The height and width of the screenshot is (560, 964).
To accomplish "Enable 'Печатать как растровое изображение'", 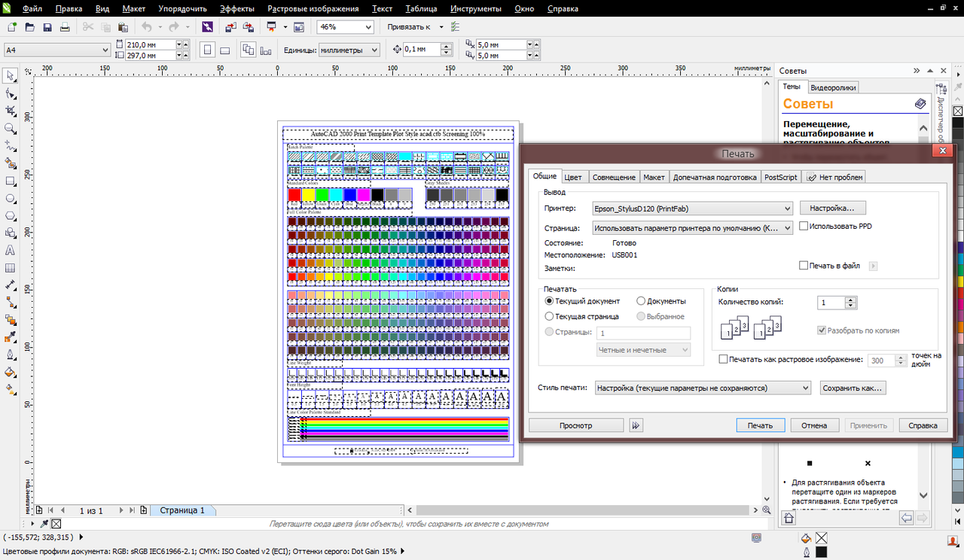I will 724,360.
